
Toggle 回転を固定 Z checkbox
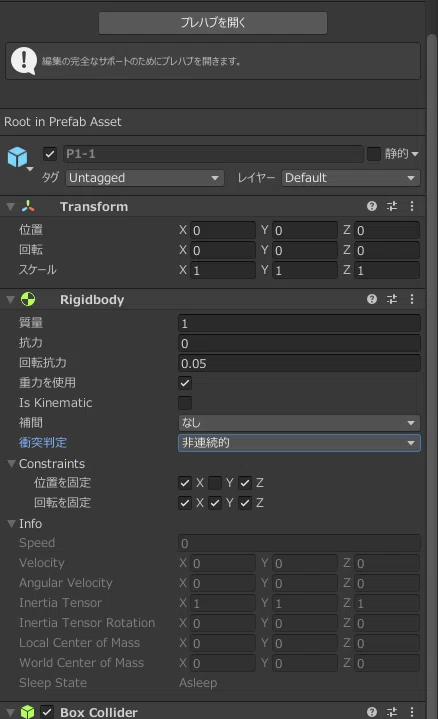click(245, 503)
